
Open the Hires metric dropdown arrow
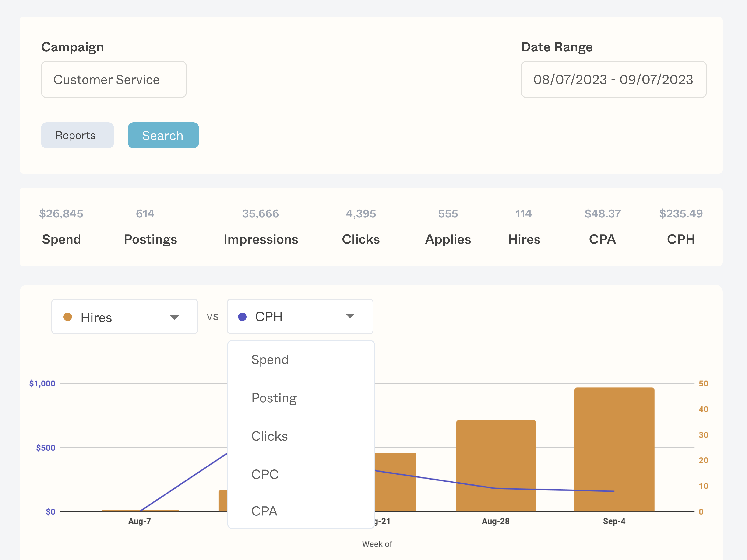pyautogui.click(x=174, y=317)
